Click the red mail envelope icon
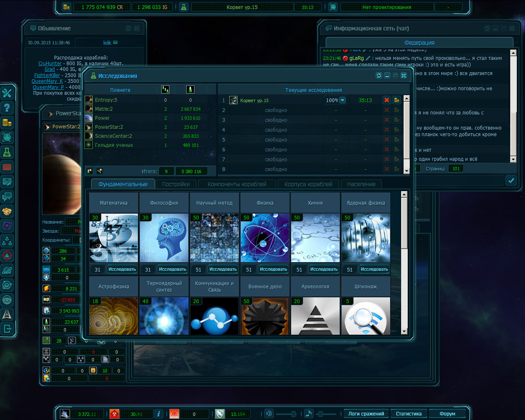 coord(7,167)
